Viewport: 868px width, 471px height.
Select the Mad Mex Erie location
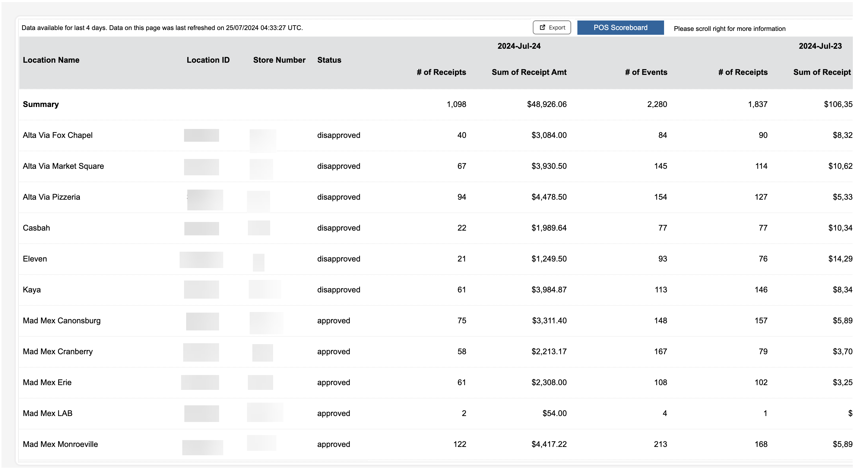point(47,383)
